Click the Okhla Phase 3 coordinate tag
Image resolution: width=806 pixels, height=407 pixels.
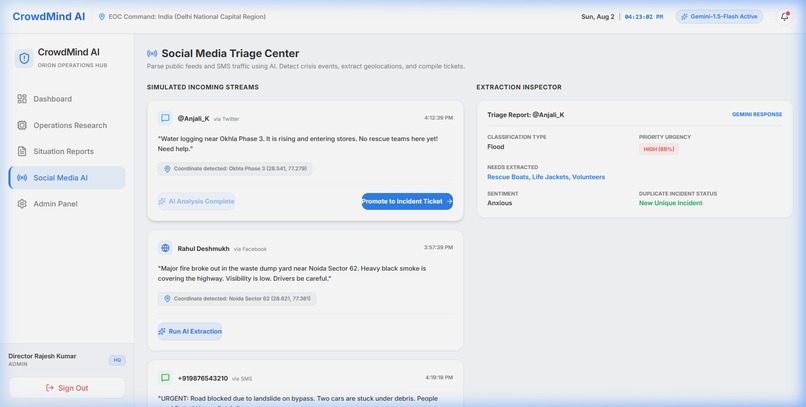(235, 169)
